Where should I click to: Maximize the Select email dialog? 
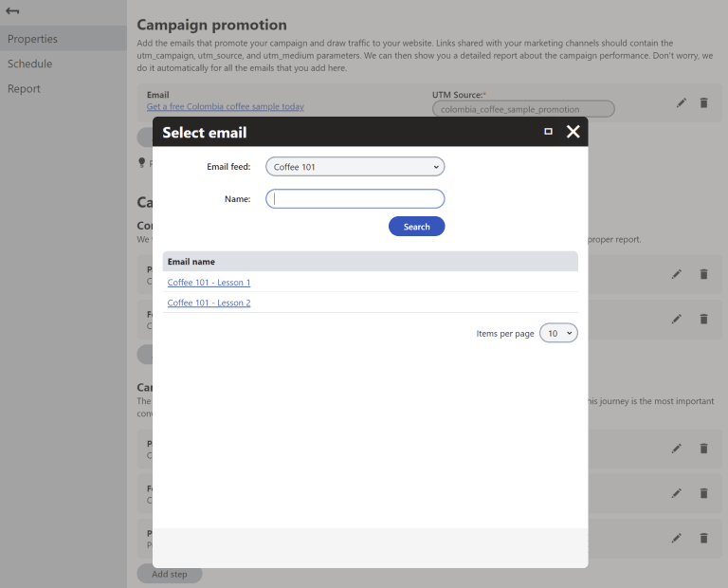[x=548, y=132]
